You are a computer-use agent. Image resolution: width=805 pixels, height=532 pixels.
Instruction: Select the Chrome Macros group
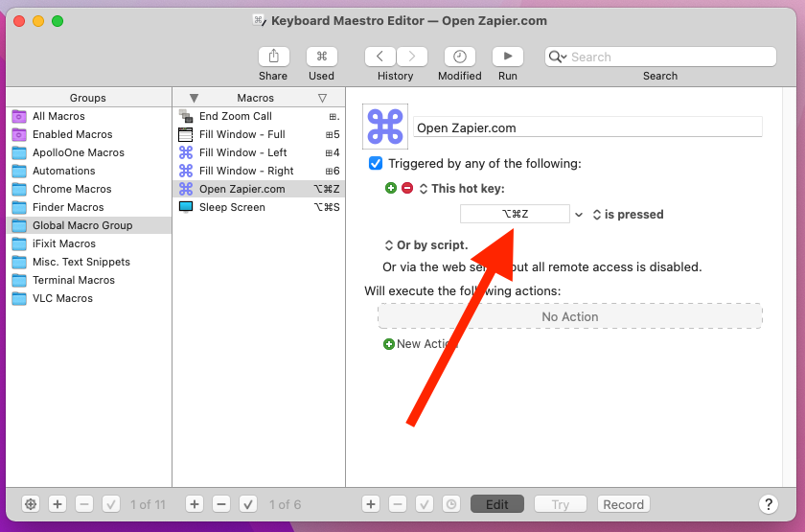pyautogui.click(x=89, y=189)
